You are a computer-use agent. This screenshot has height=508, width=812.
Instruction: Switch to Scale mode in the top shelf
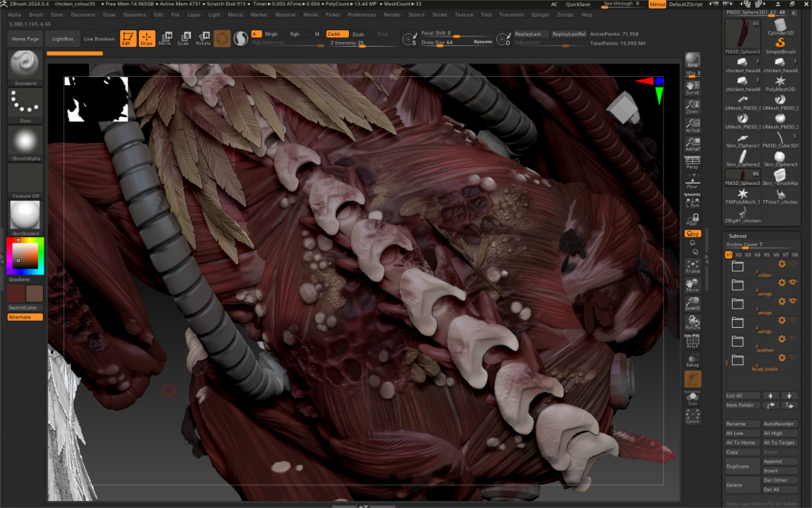pyautogui.click(x=184, y=38)
